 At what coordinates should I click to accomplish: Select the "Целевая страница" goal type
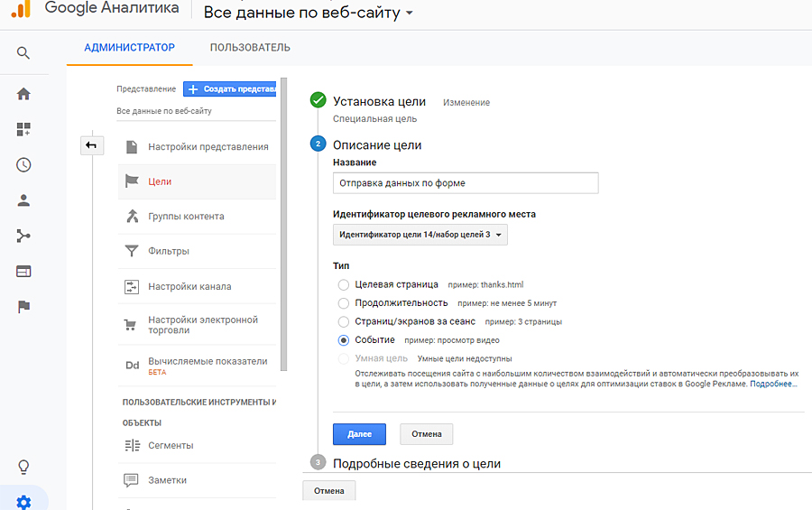pos(343,284)
